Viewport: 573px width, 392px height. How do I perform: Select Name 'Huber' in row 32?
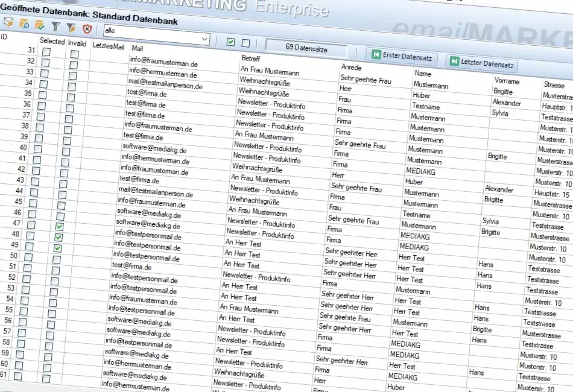click(422, 95)
